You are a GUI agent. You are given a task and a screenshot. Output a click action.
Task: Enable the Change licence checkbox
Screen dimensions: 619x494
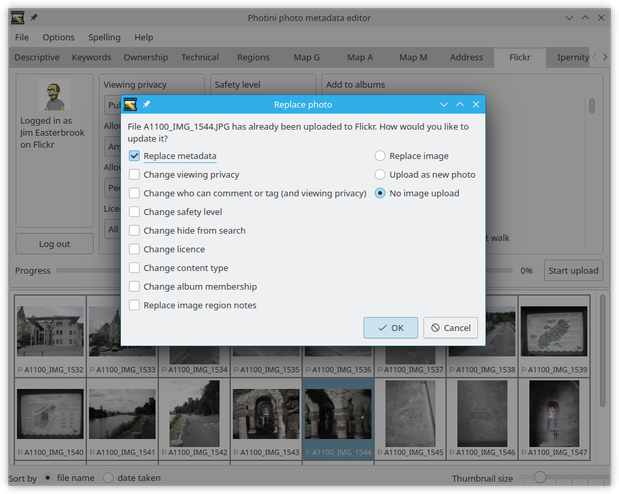coord(134,249)
